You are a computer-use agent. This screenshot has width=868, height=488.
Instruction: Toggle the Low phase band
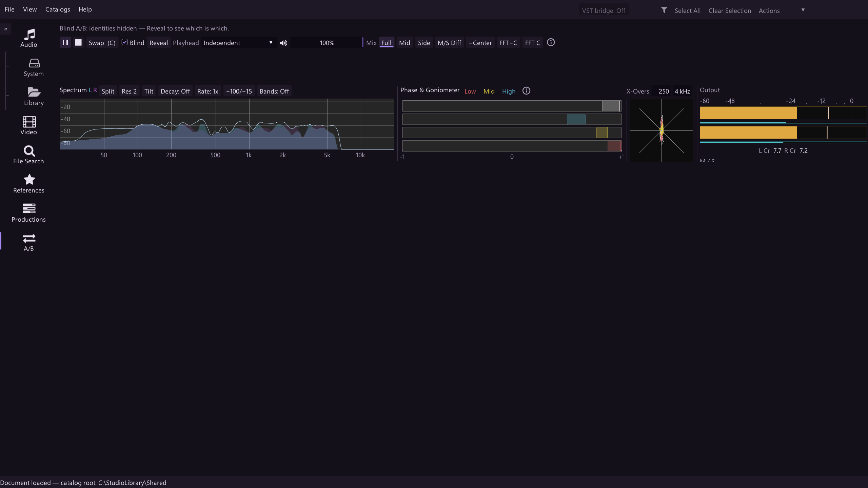pos(470,91)
